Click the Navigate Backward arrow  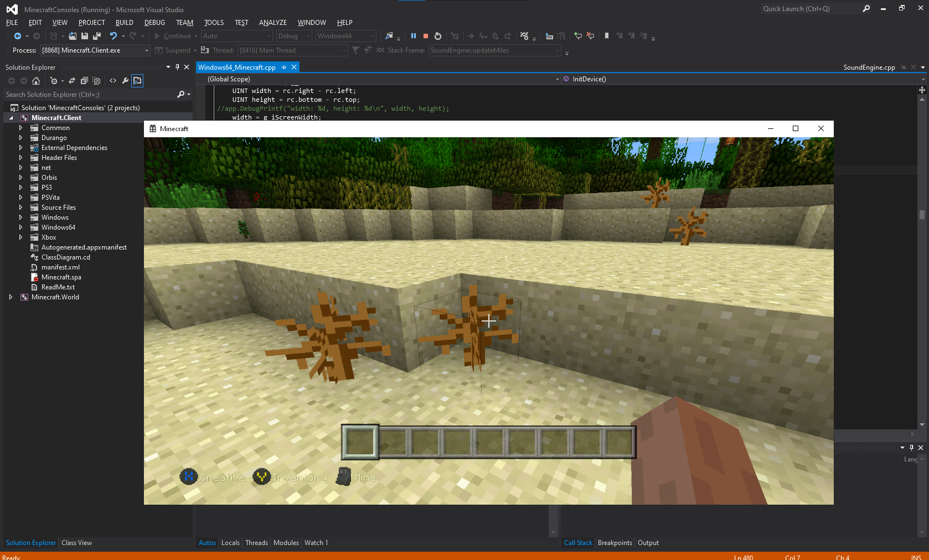point(18,36)
